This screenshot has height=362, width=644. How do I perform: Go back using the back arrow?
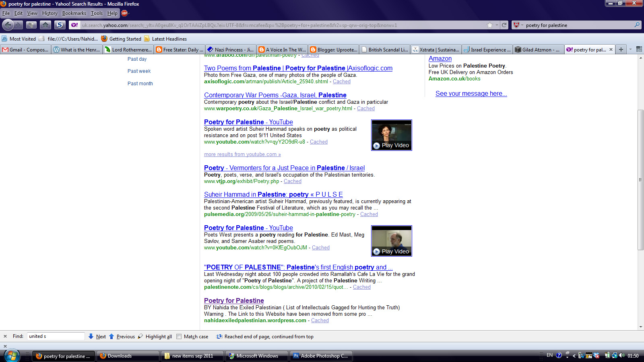click(8, 25)
